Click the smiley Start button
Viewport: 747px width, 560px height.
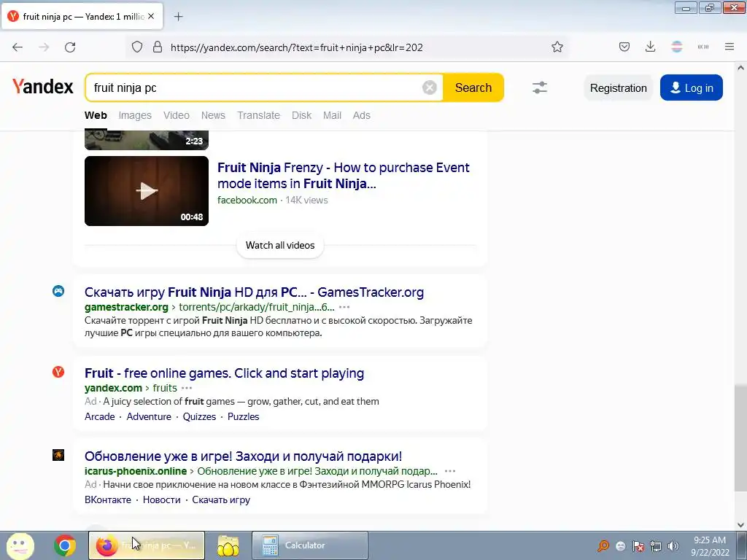pos(20,545)
